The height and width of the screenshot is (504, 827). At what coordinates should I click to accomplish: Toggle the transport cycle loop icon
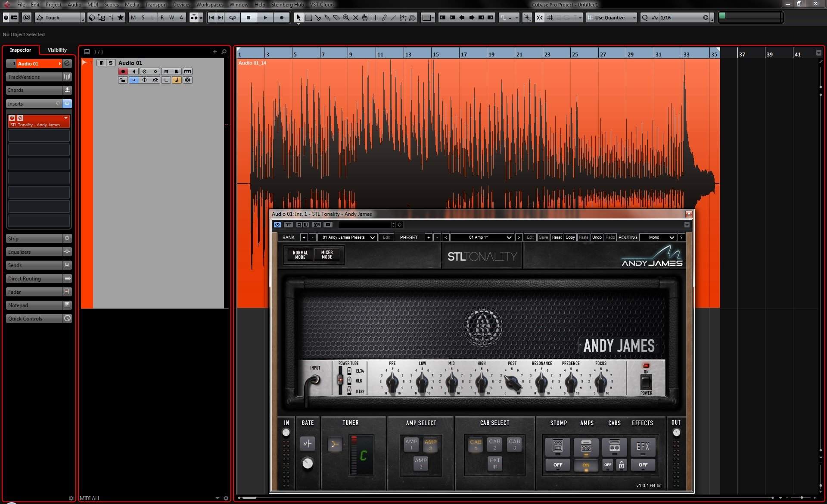click(233, 18)
